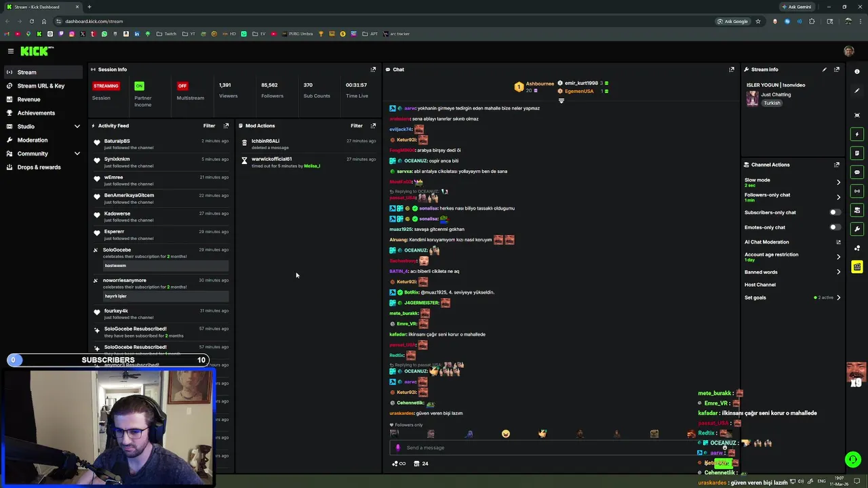Toggle the Partner Income ON indicator
The image size is (868, 488).
(x=139, y=85)
